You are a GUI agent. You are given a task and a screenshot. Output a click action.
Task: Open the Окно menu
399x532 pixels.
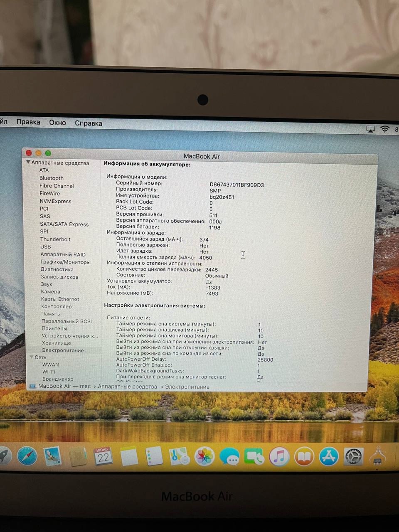tap(57, 123)
